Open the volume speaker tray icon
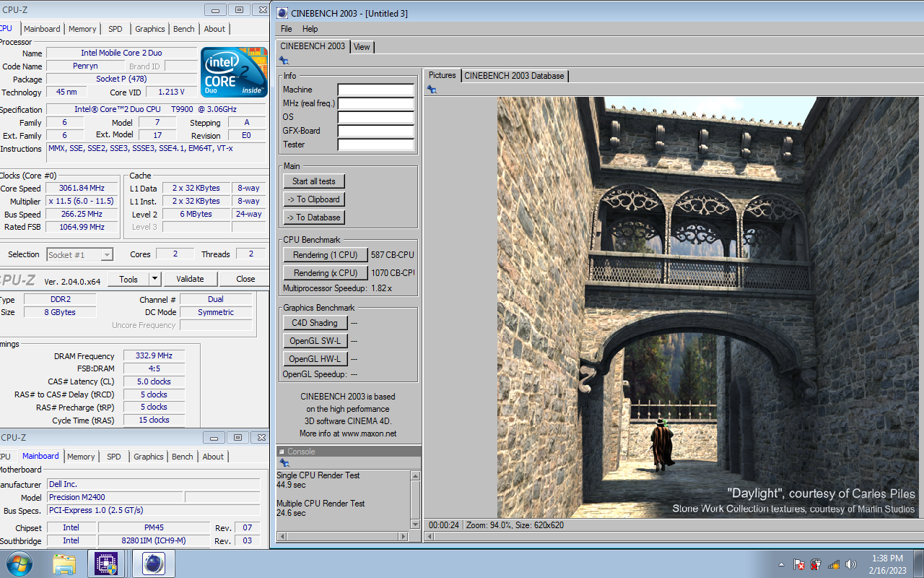The height and width of the screenshot is (578, 924). [850, 564]
